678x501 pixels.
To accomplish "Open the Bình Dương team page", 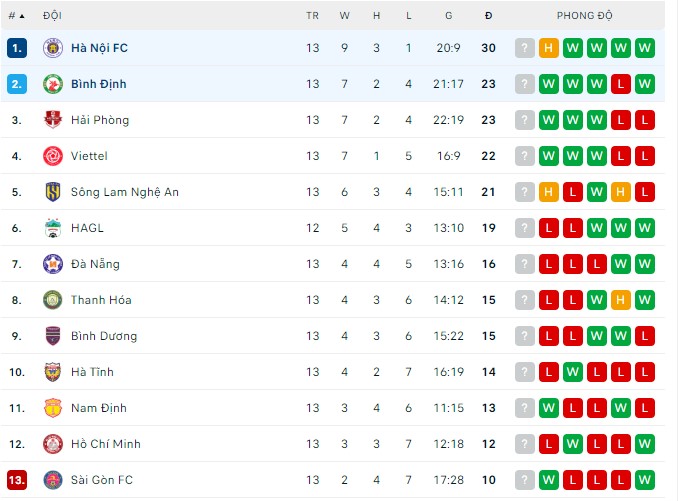I will click(104, 336).
